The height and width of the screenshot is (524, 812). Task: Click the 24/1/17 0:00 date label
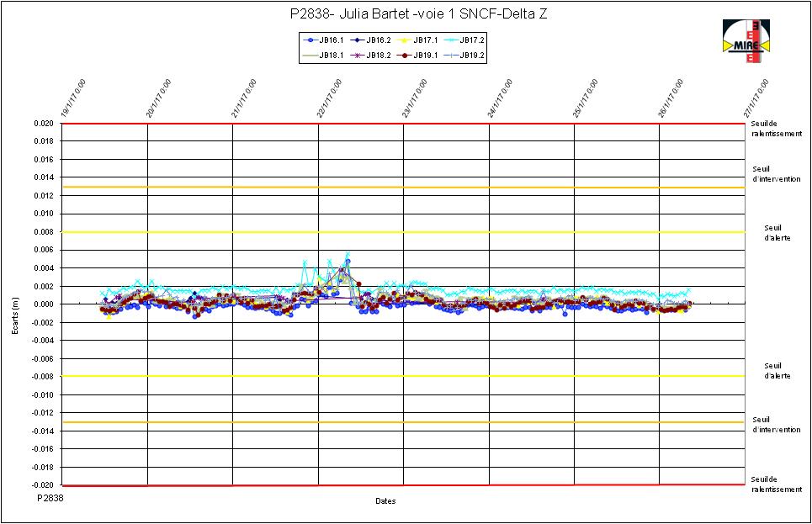501,98
